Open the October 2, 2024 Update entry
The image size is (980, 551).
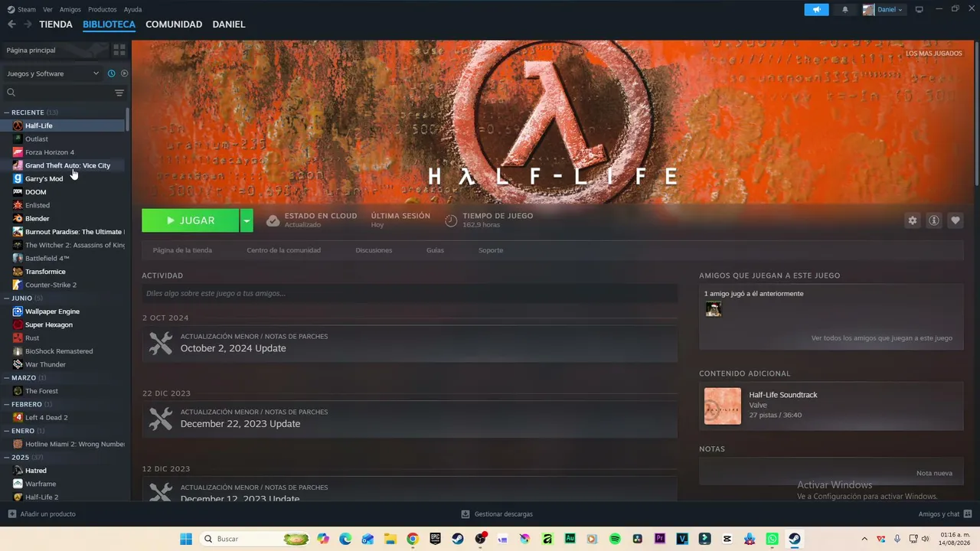coord(410,343)
